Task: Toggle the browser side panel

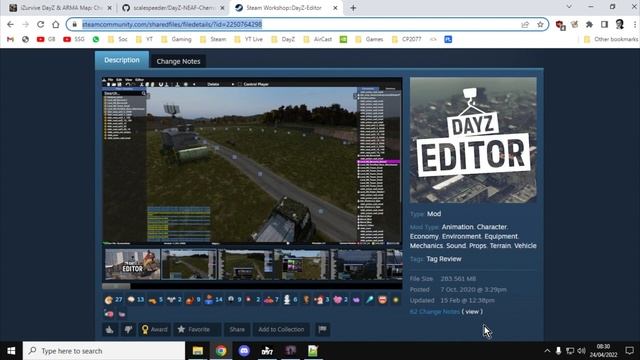Action: (x=604, y=24)
